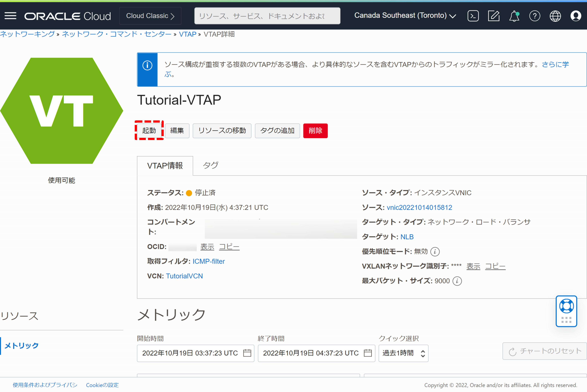Open the floating support lifebuoy widget

566,311
